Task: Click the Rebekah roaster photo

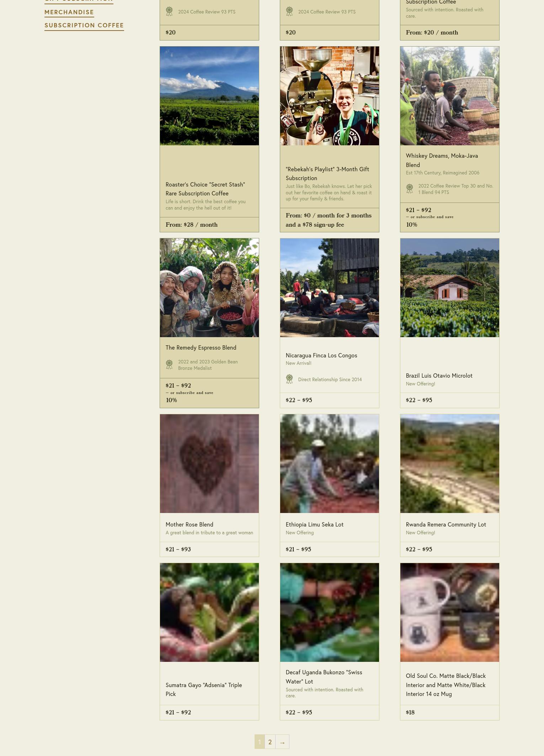Action: click(x=330, y=96)
